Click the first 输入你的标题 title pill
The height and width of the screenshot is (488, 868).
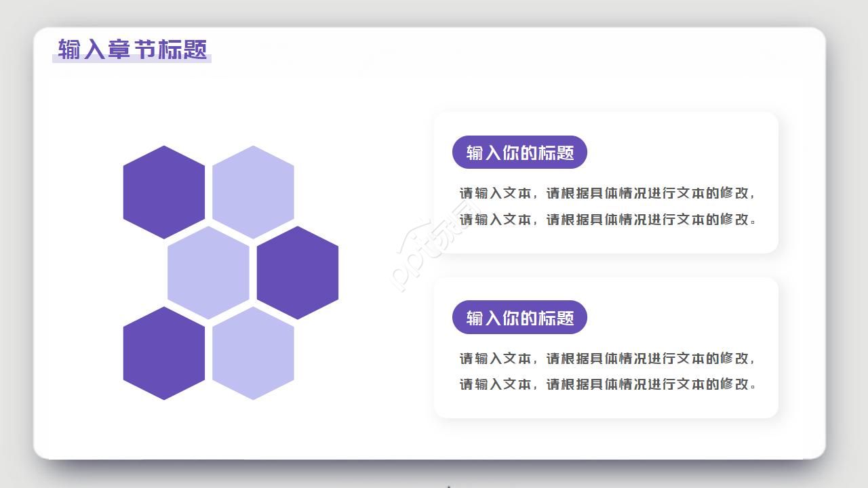click(519, 152)
